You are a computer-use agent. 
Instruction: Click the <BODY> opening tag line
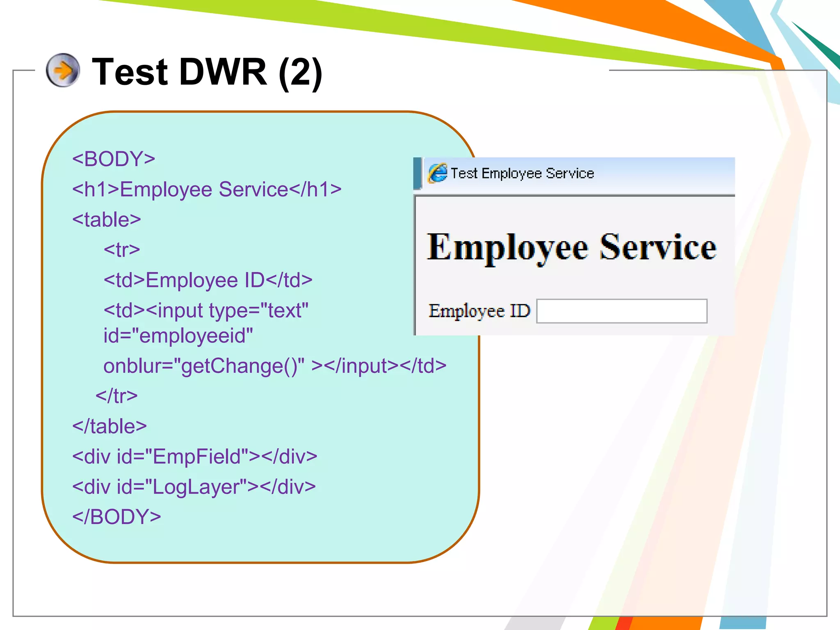[114, 159]
